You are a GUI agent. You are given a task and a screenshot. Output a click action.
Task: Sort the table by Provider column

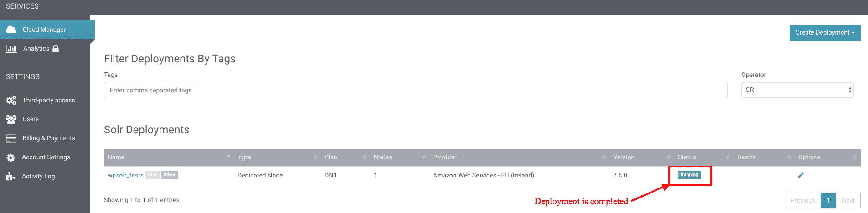[x=519, y=157]
